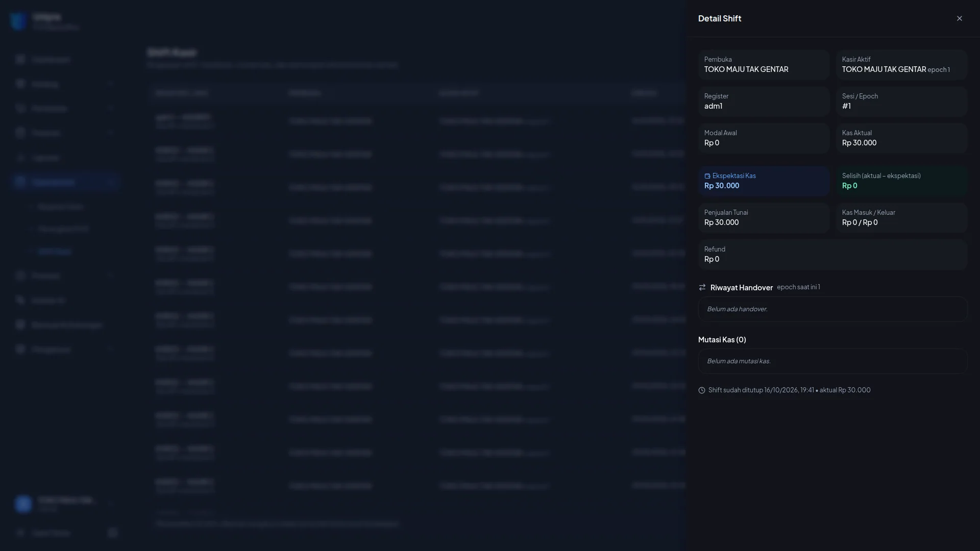Click the Riwayat Handover swap arrows icon

point(702,288)
